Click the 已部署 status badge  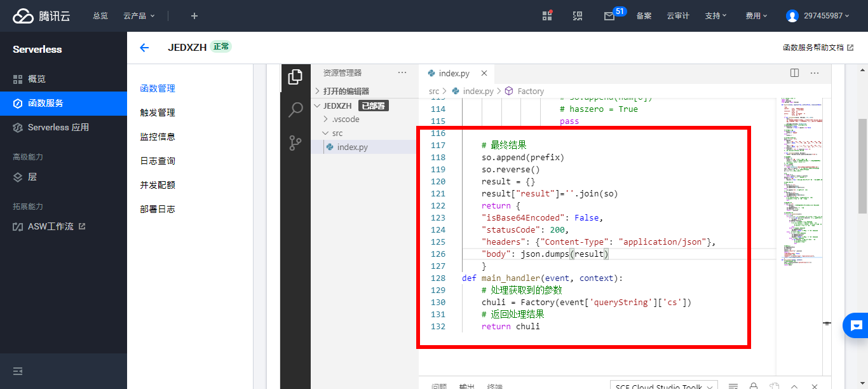[373, 106]
